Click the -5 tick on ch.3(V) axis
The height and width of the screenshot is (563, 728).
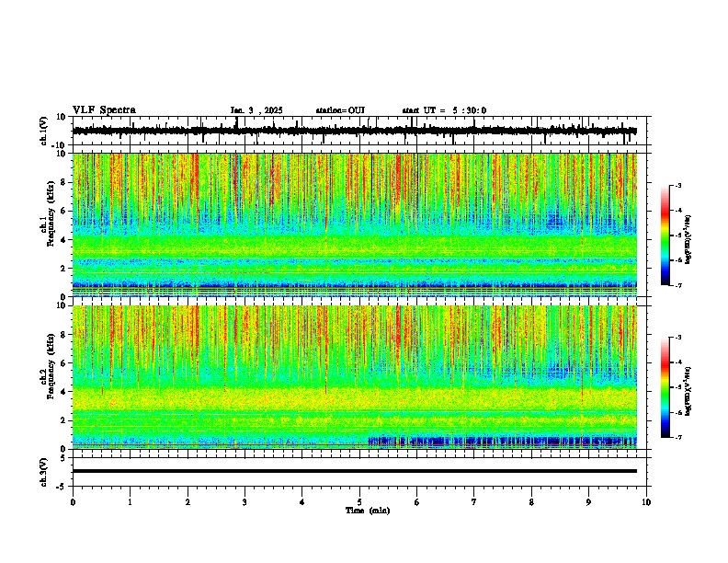coord(63,487)
